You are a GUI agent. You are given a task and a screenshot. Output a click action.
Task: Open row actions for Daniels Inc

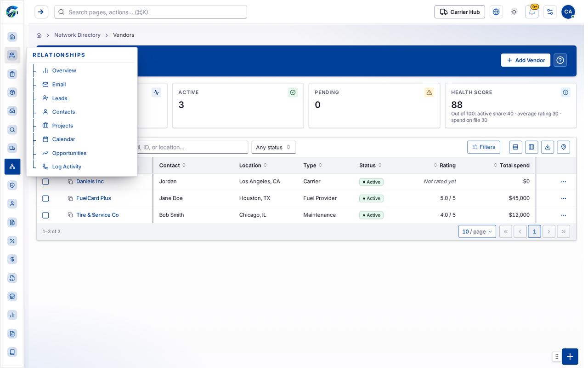(x=564, y=182)
